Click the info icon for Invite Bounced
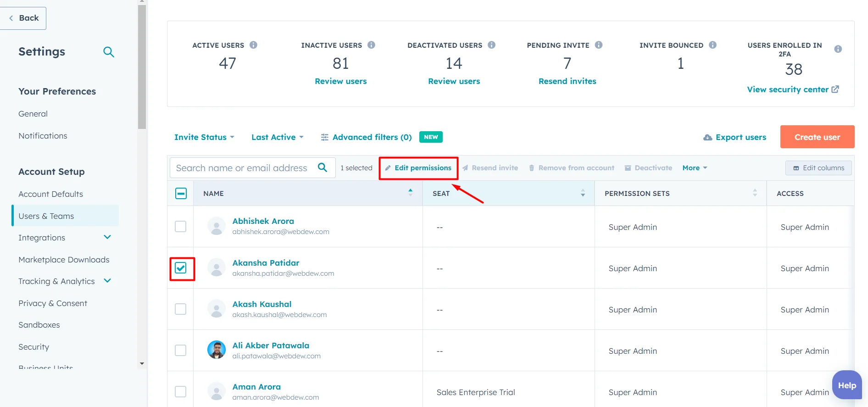Screen dimensions: 868x407 coord(712,45)
